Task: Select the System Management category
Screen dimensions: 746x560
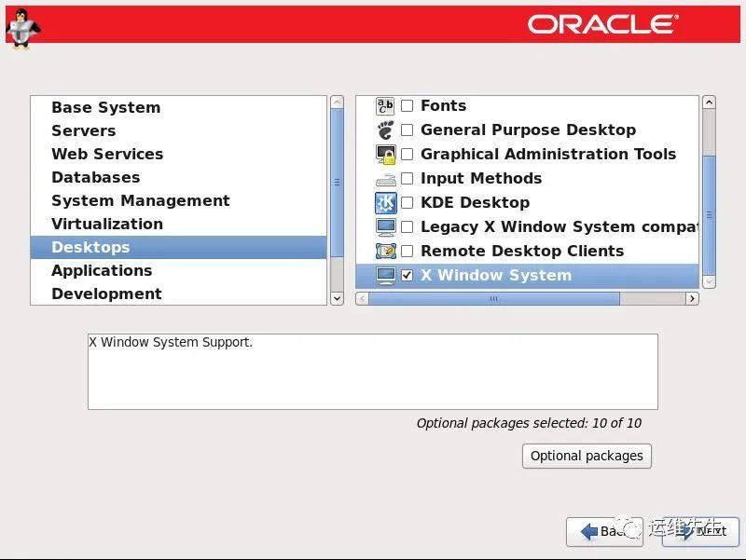Action: click(x=178, y=200)
